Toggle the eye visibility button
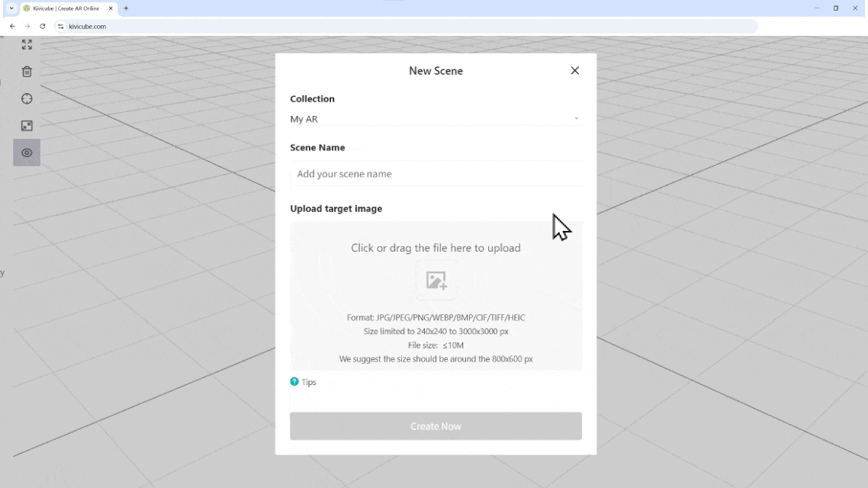This screenshot has height=488, width=868. click(27, 152)
